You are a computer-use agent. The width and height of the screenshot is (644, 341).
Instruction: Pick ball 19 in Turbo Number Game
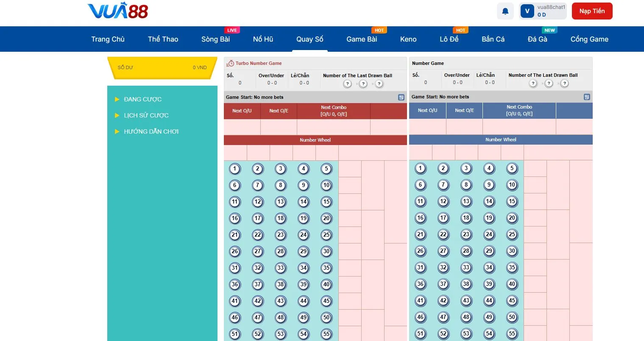pyautogui.click(x=304, y=218)
